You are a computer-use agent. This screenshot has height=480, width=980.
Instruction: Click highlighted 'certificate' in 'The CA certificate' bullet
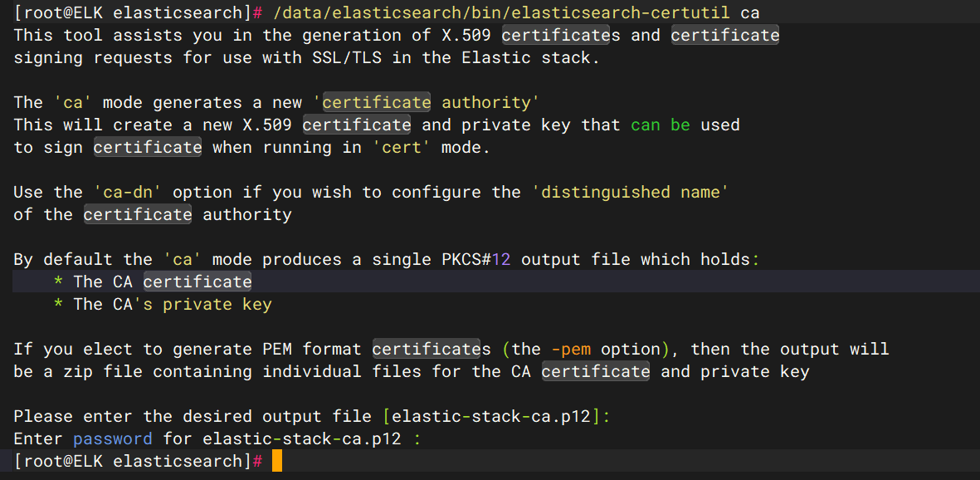[197, 282]
